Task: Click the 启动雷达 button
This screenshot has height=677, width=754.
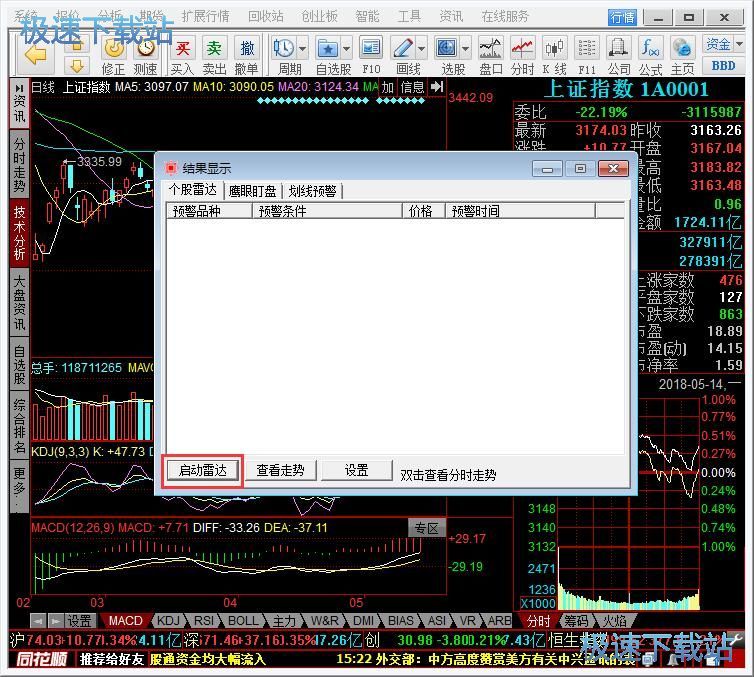Action: click(202, 471)
